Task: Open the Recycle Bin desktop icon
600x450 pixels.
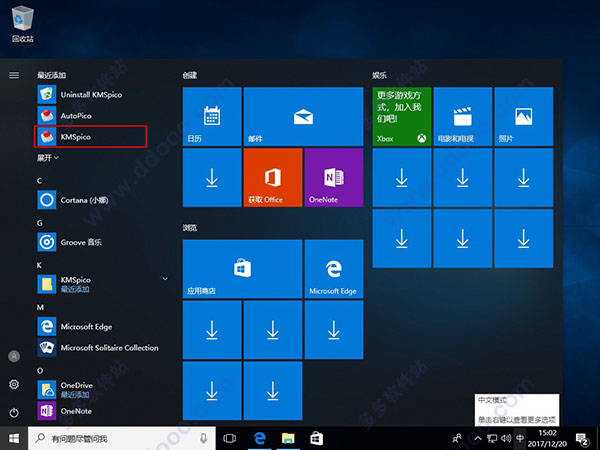Action: [x=23, y=24]
